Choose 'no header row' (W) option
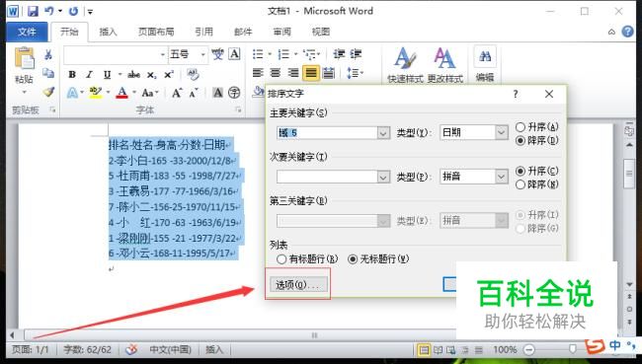Image resolution: width=642 pixels, height=364 pixels. [x=353, y=259]
